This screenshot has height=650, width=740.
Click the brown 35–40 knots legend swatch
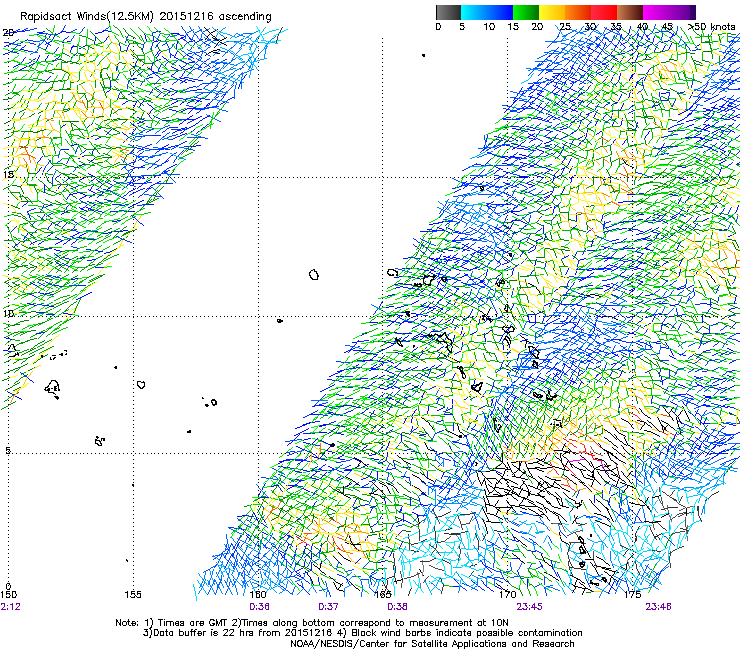coord(630,12)
